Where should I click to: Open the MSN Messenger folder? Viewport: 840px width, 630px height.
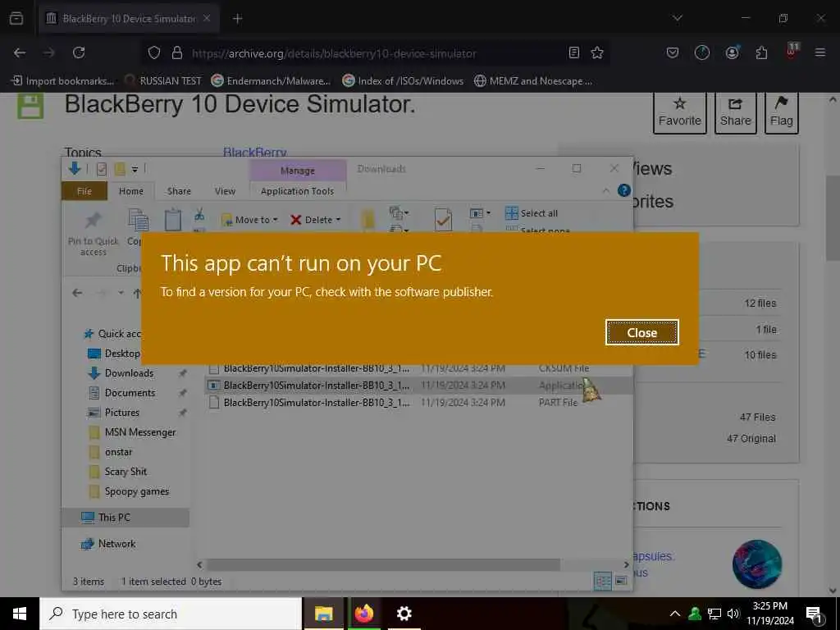[139, 432]
